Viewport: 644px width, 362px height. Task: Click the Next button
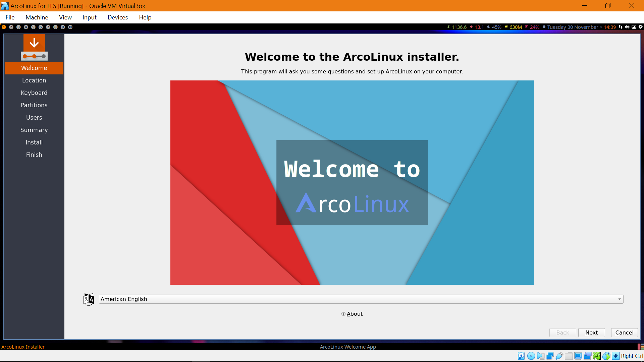592,333
